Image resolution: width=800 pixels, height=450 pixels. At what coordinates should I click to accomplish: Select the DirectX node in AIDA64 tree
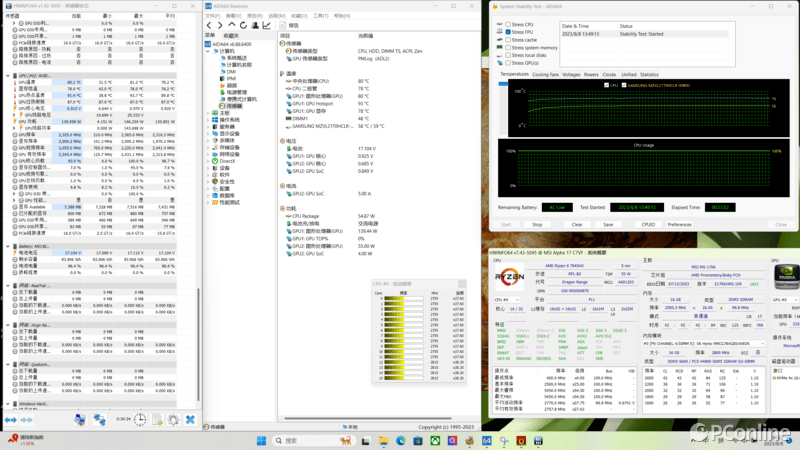[227, 161]
